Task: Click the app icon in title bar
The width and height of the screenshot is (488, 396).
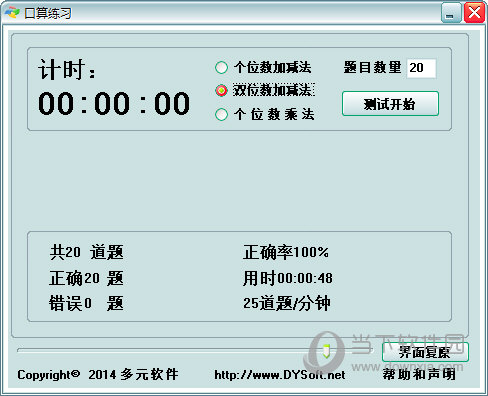Action: pyautogui.click(x=12, y=13)
